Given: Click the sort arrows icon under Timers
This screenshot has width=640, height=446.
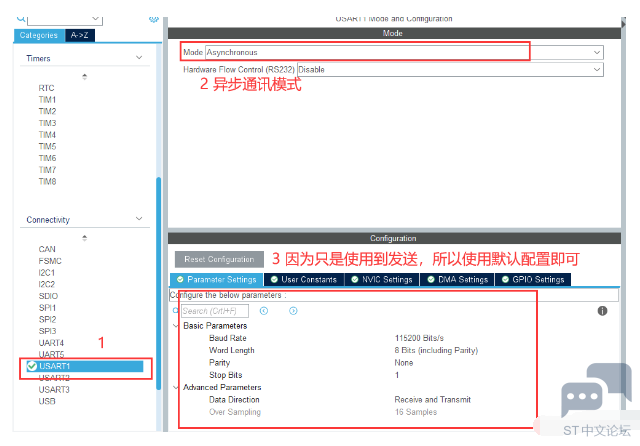Looking at the screenshot, I should pos(84,76).
